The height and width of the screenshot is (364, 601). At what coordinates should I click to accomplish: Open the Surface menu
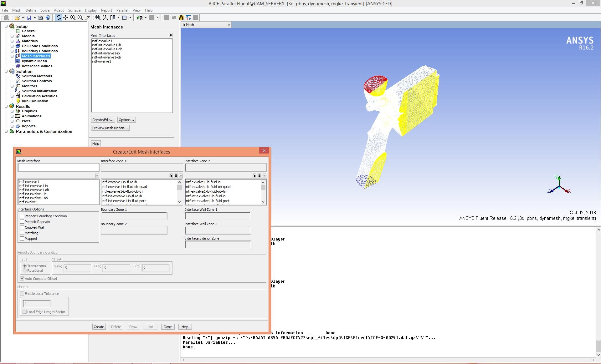[74, 10]
